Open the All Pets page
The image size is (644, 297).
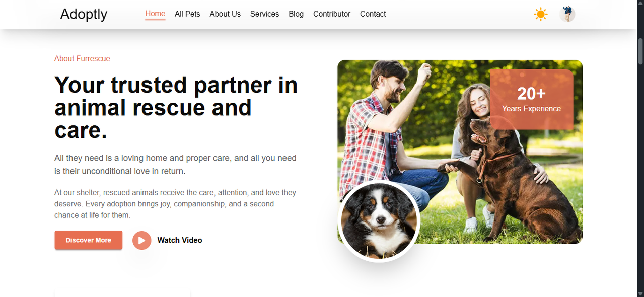(x=187, y=14)
